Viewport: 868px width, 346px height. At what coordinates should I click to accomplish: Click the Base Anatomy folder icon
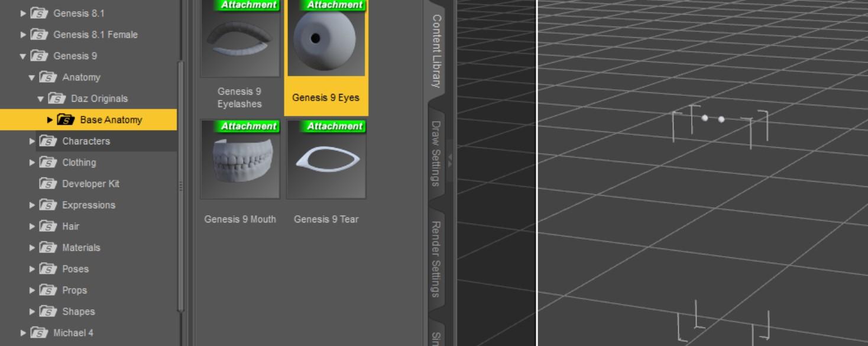pyautogui.click(x=66, y=119)
